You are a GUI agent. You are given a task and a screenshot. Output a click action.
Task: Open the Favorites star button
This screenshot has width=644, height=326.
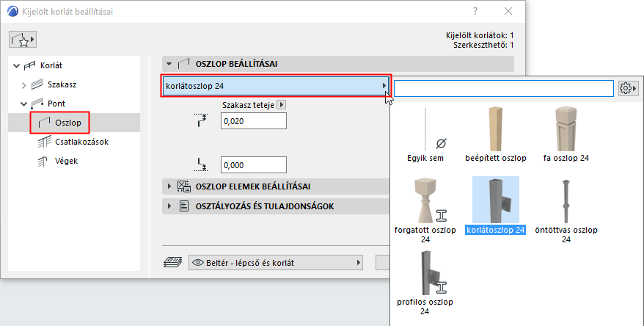[23, 40]
